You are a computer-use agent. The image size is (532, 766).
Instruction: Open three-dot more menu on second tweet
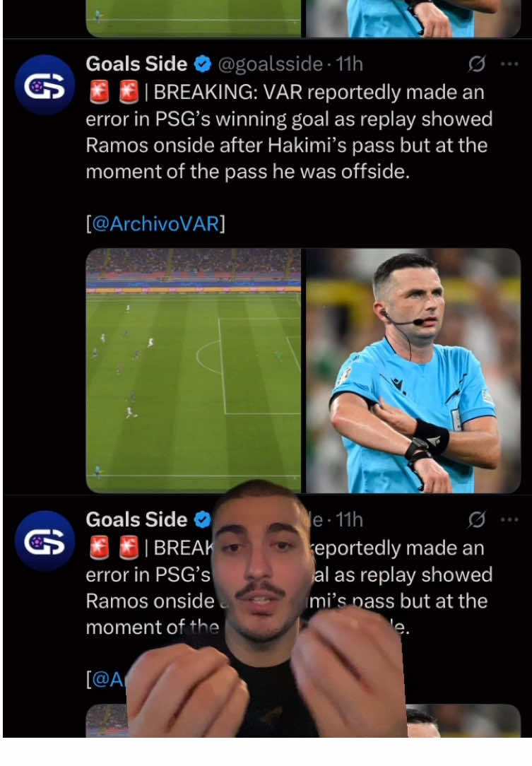coord(509,519)
